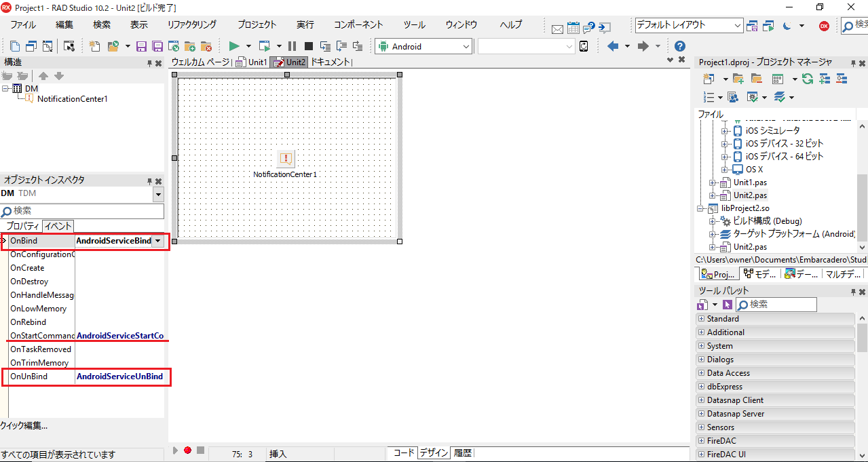The height and width of the screenshot is (462, 868).
Task: Expand the Data Access palette category
Action: [x=701, y=373]
